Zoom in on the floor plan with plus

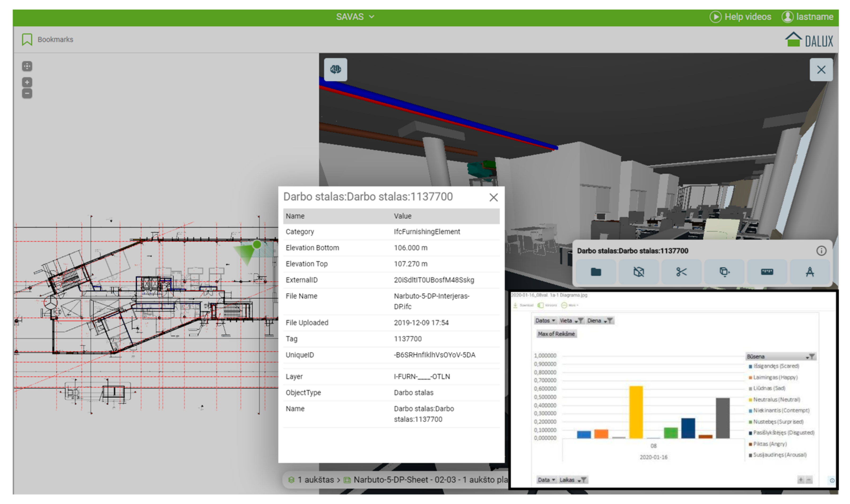point(27,82)
